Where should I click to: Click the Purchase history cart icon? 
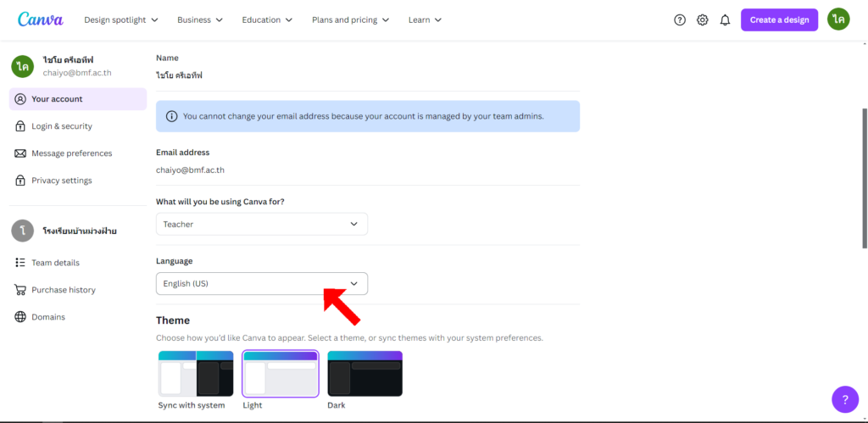click(20, 290)
